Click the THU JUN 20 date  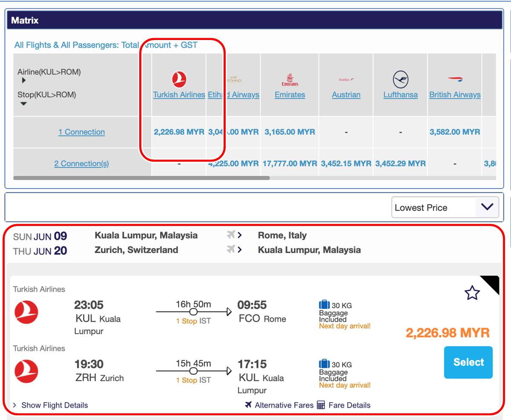pyautogui.click(x=40, y=251)
